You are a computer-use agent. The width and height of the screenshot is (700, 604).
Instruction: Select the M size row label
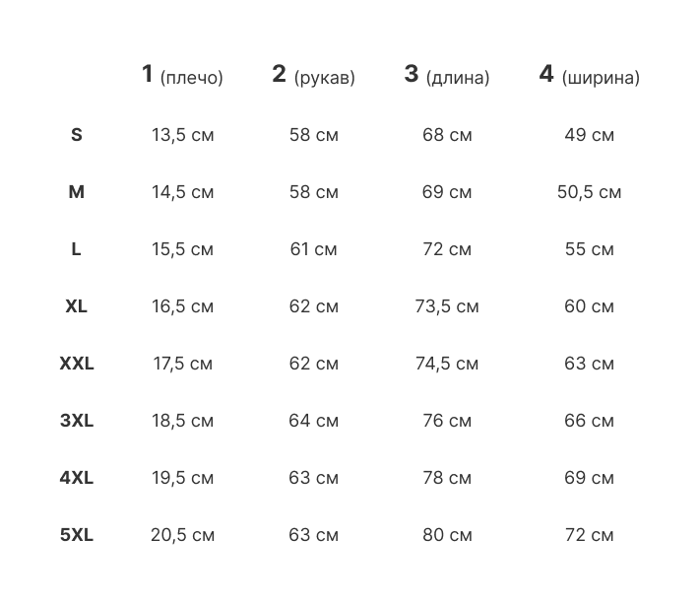point(77,192)
